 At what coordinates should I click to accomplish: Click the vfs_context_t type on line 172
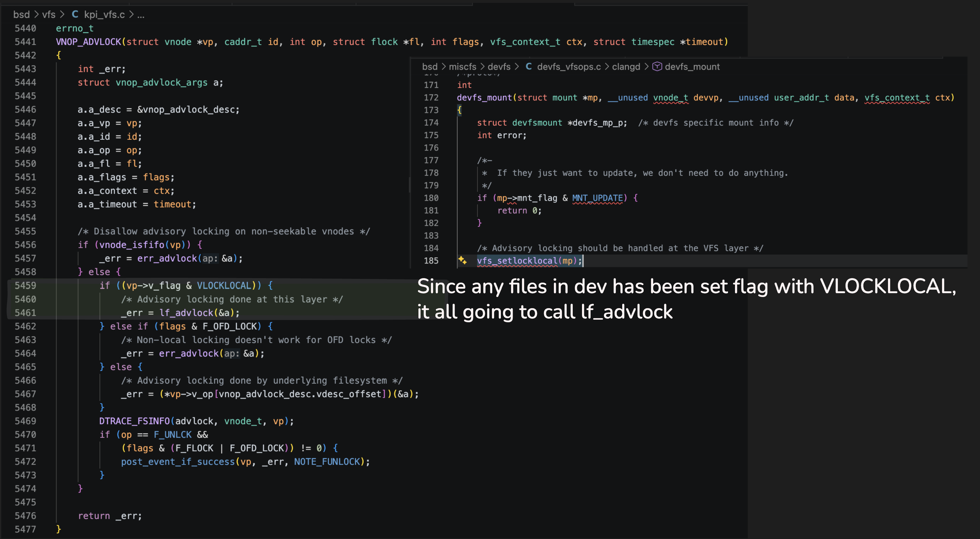897,98
